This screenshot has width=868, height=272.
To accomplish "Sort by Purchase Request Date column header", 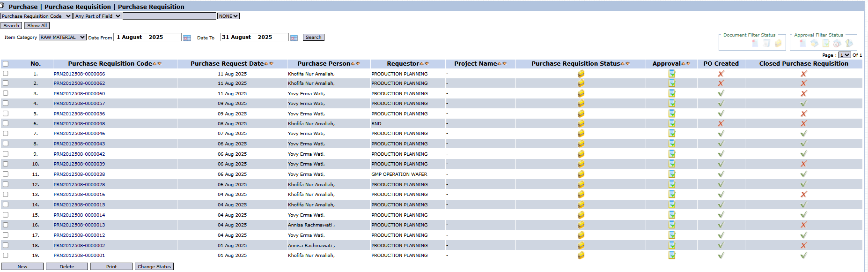I will pos(227,64).
